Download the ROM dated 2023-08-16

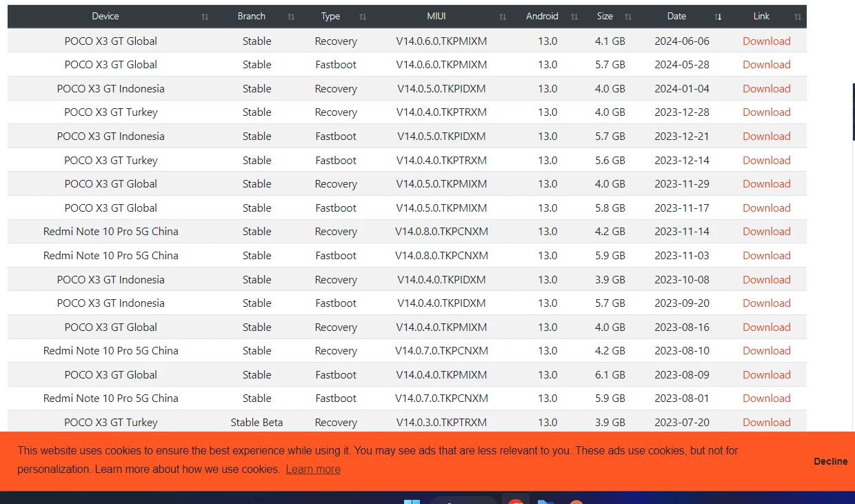coord(767,327)
